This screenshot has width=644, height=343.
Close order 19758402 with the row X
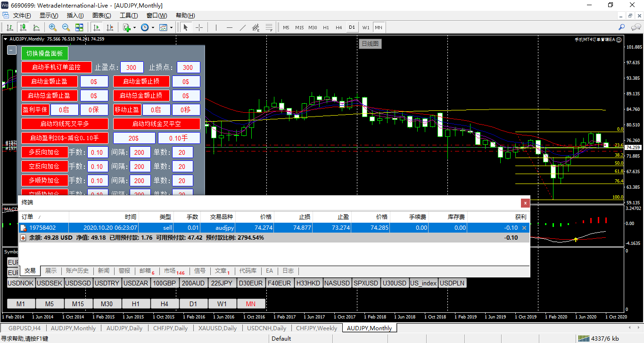coord(524,228)
